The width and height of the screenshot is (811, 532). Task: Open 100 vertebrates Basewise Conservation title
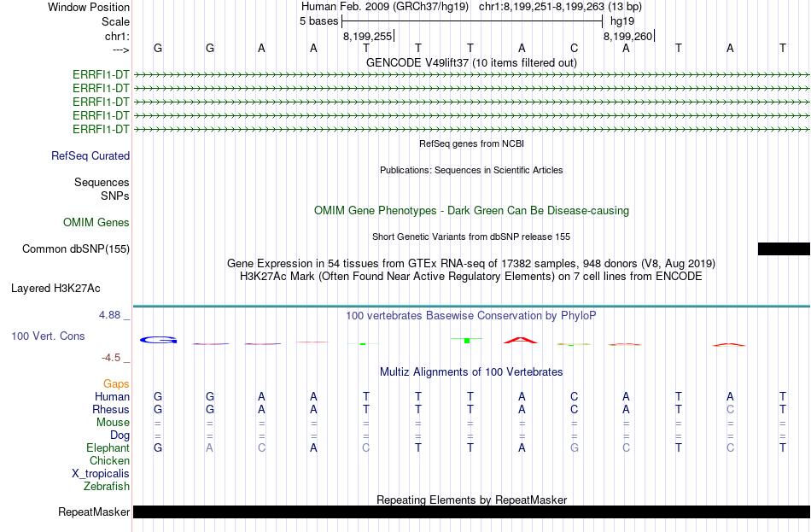point(471,316)
